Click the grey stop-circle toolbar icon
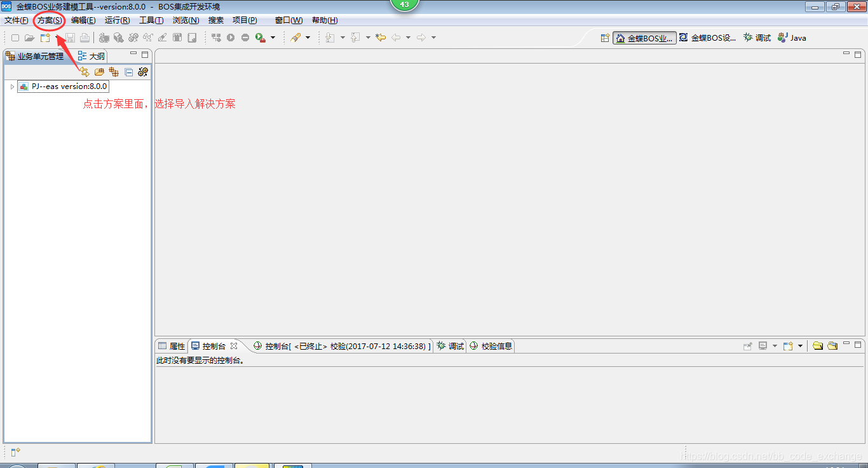 click(245, 38)
